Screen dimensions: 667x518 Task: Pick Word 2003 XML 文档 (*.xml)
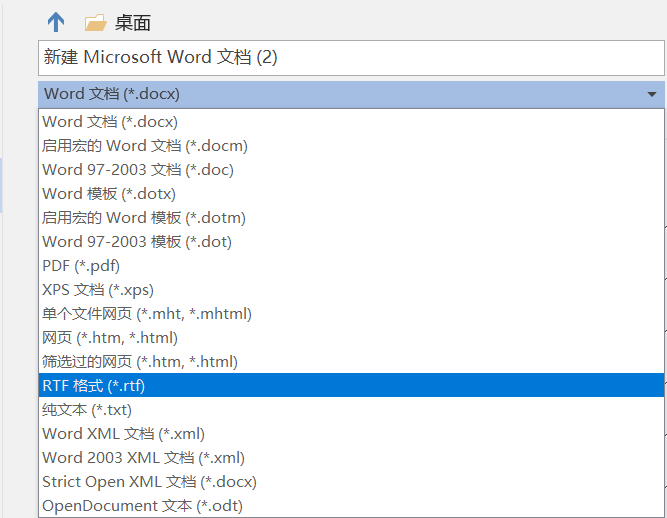tap(351, 458)
